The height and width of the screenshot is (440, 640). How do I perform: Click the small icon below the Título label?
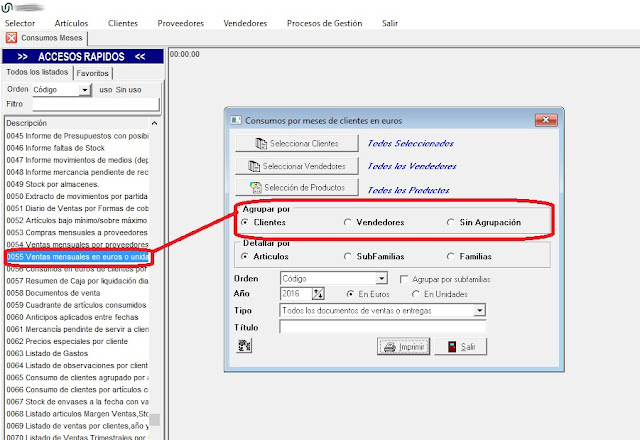coord(244,346)
